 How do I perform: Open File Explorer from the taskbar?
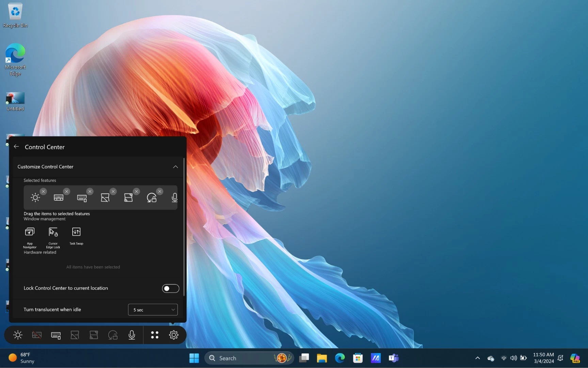pyautogui.click(x=322, y=358)
